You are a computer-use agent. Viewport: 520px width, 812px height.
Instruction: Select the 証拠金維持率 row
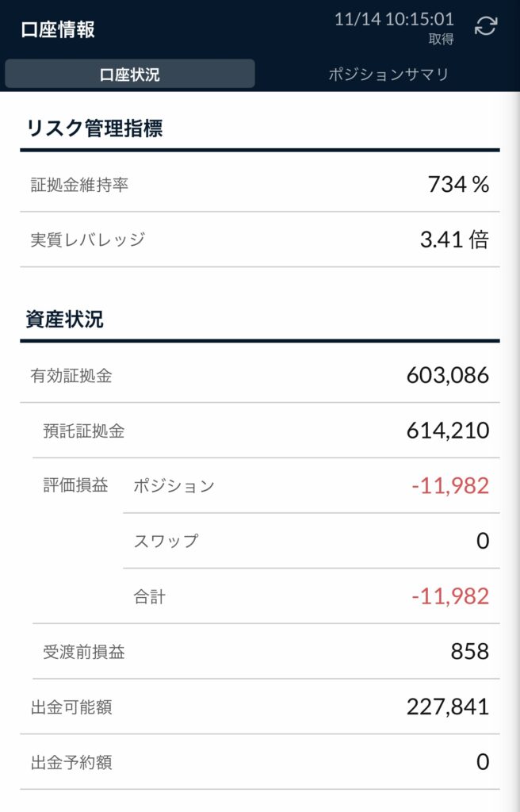[260, 184]
